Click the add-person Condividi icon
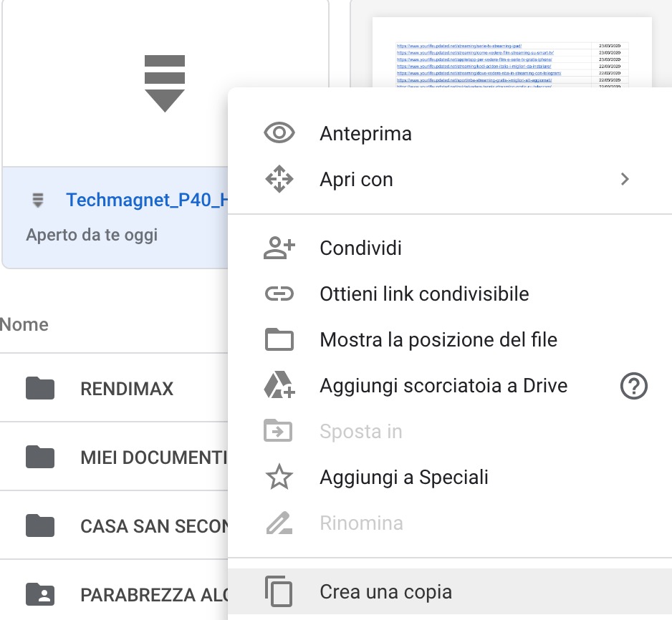The image size is (672, 620). [279, 248]
